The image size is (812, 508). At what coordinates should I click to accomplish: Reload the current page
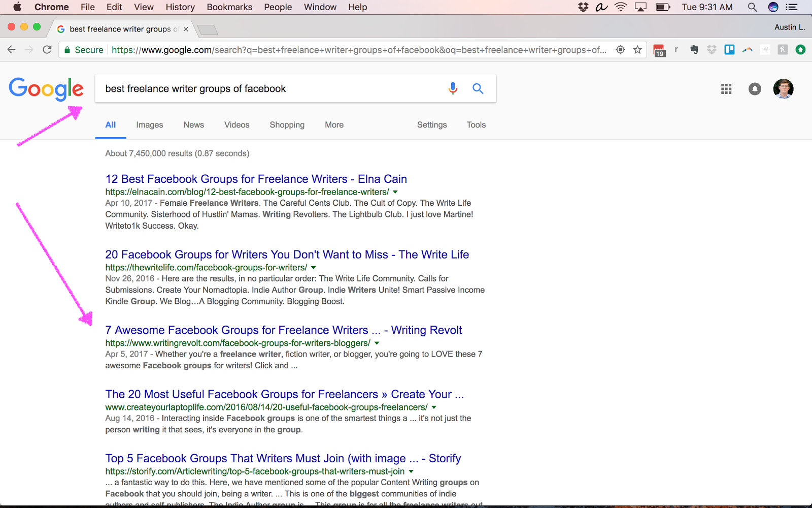pos(47,49)
